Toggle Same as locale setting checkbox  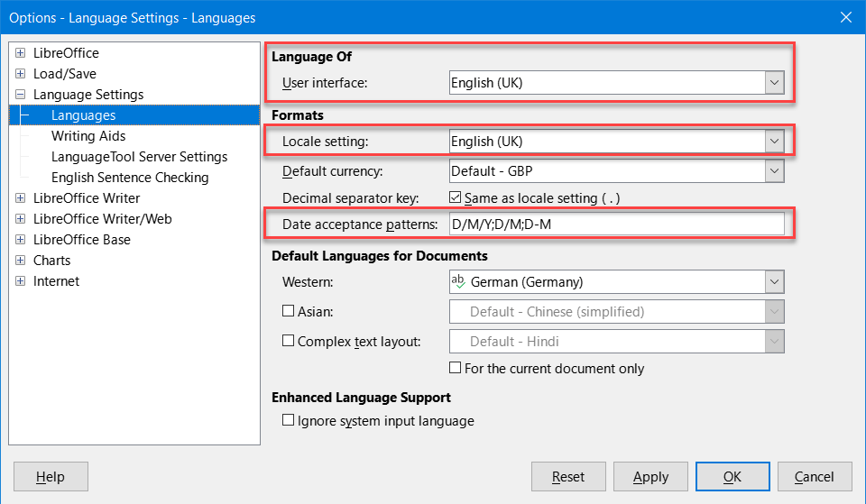pos(455,197)
